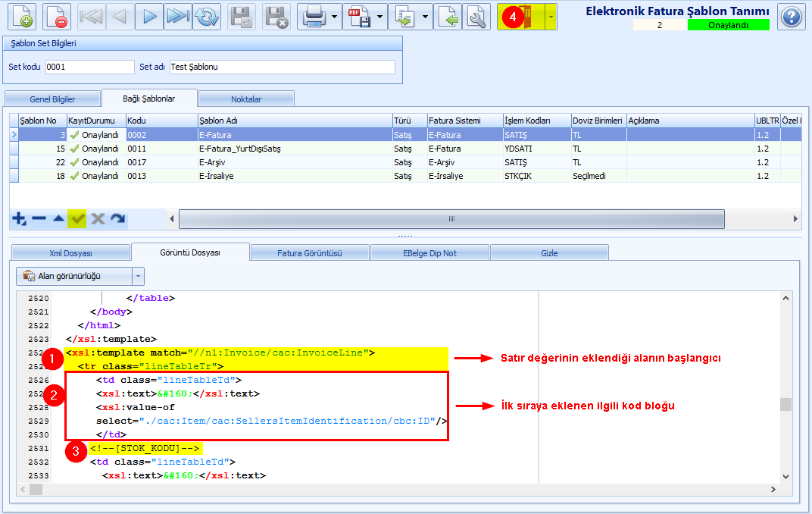Click the refresh icon in toolbar

click(207, 17)
